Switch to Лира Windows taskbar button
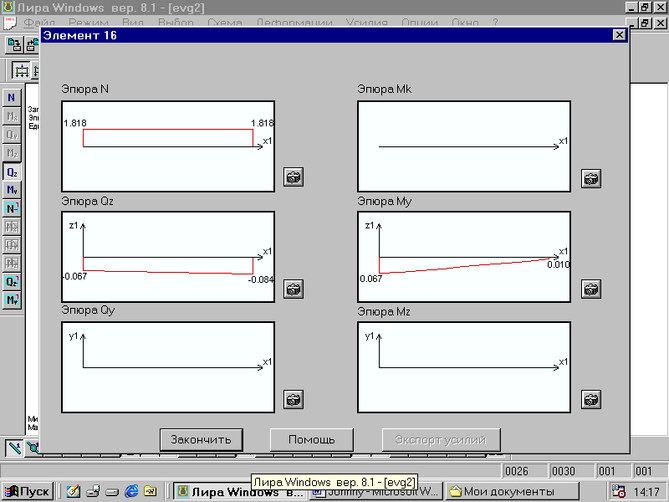 pos(240,492)
